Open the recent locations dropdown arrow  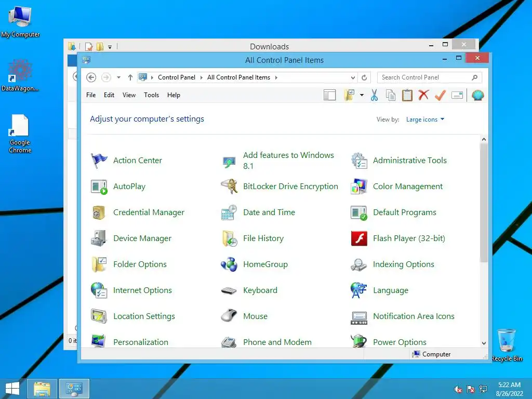tap(119, 77)
